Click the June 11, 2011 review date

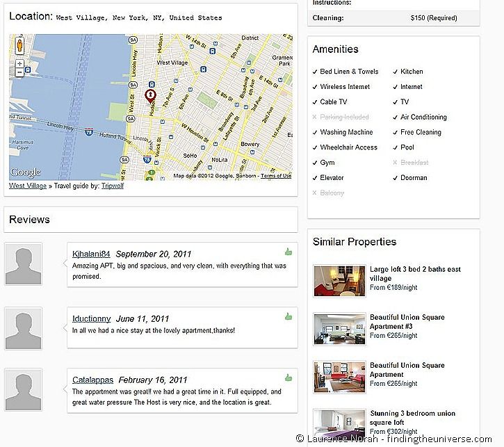143,319
